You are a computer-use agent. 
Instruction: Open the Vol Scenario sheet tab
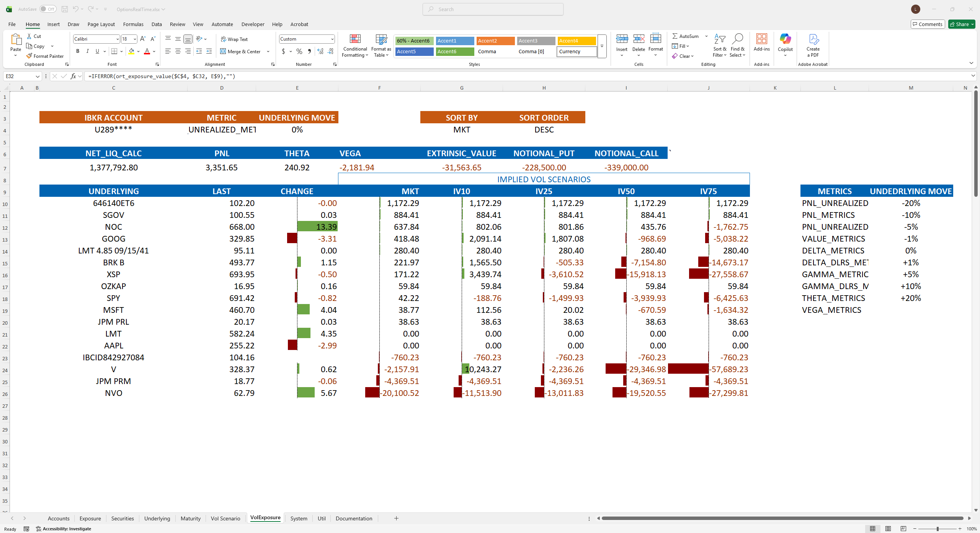225,518
